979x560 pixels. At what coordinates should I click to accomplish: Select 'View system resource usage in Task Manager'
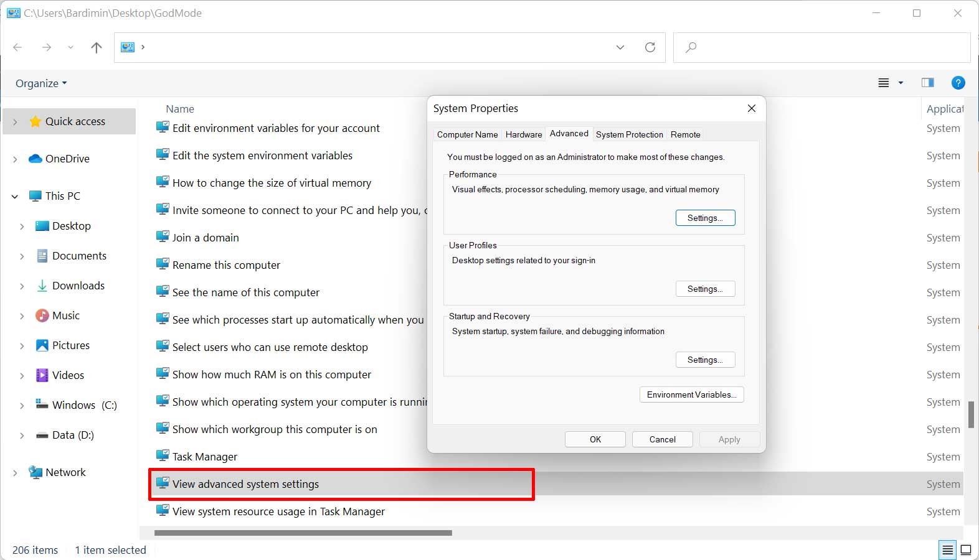pyautogui.click(x=278, y=511)
